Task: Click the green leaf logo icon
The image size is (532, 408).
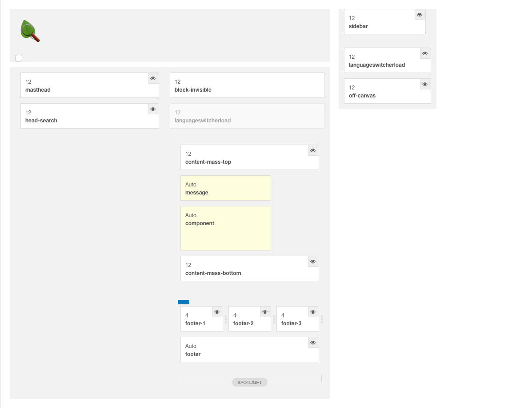Action: [x=30, y=31]
